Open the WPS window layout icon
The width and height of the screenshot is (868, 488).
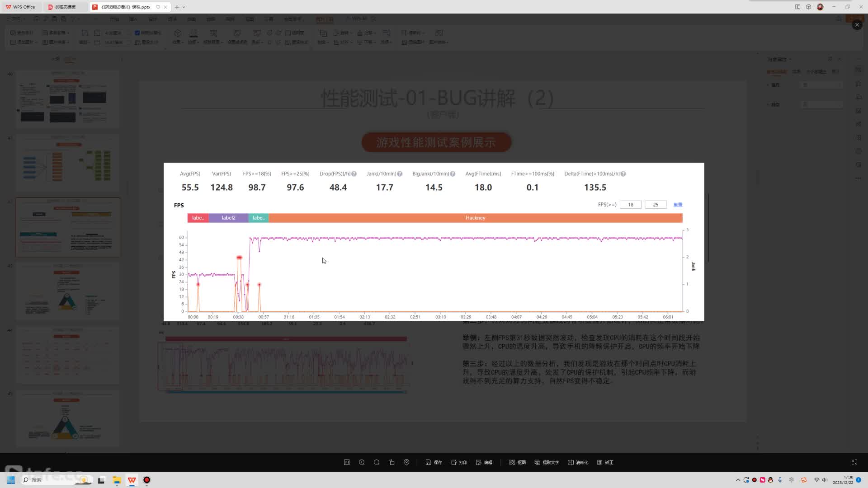(798, 7)
